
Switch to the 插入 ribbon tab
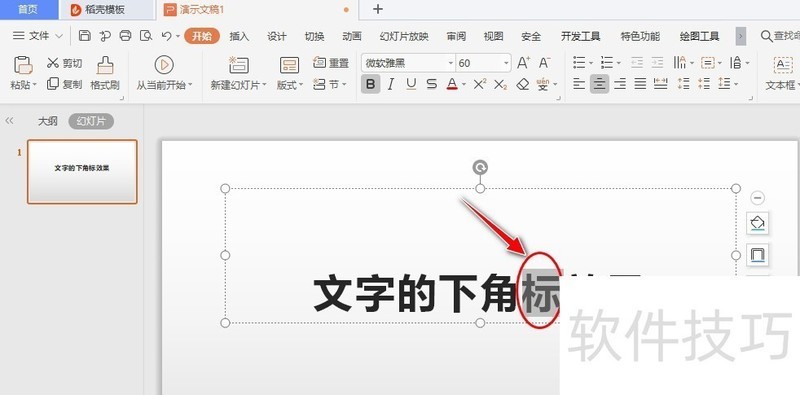pos(239,36)
